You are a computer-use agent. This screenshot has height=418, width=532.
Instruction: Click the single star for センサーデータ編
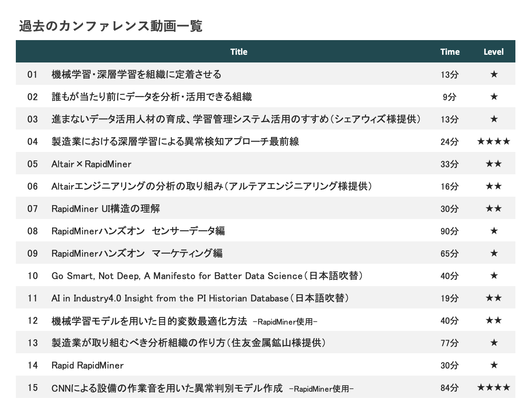point(494,231)
